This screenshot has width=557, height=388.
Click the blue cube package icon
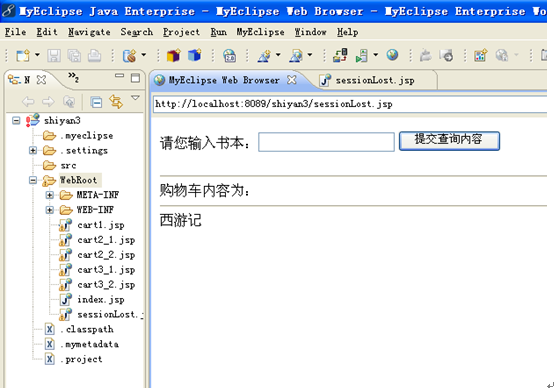(x=194, y=55)
